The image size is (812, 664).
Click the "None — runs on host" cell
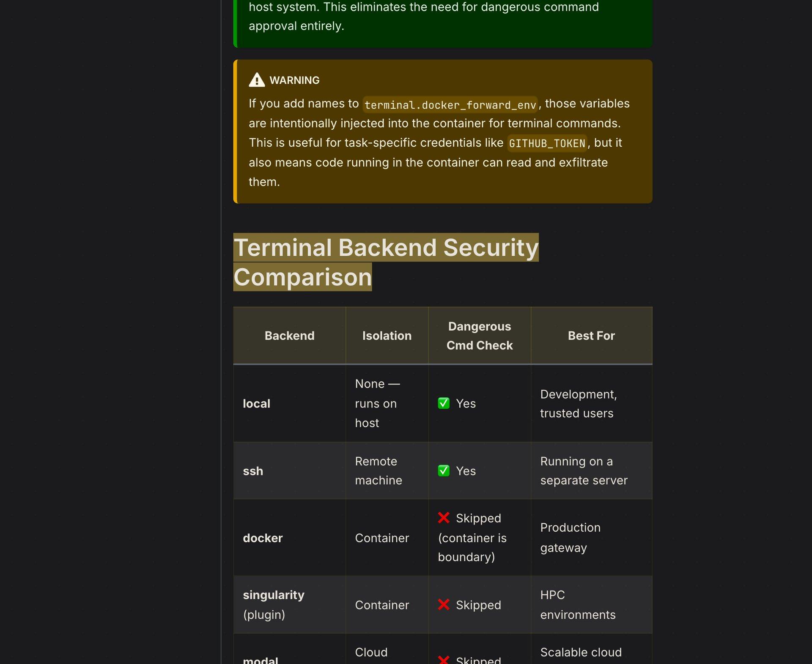coord(387,403)
